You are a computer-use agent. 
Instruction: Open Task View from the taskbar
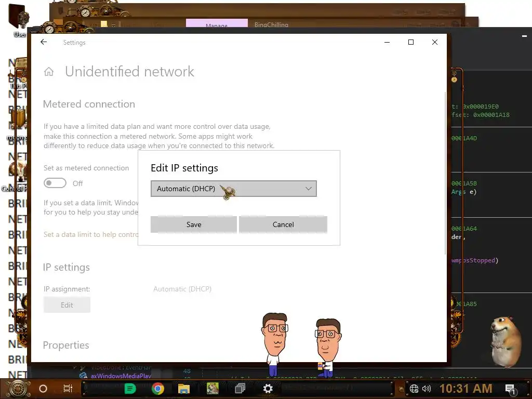click(68, 389)
